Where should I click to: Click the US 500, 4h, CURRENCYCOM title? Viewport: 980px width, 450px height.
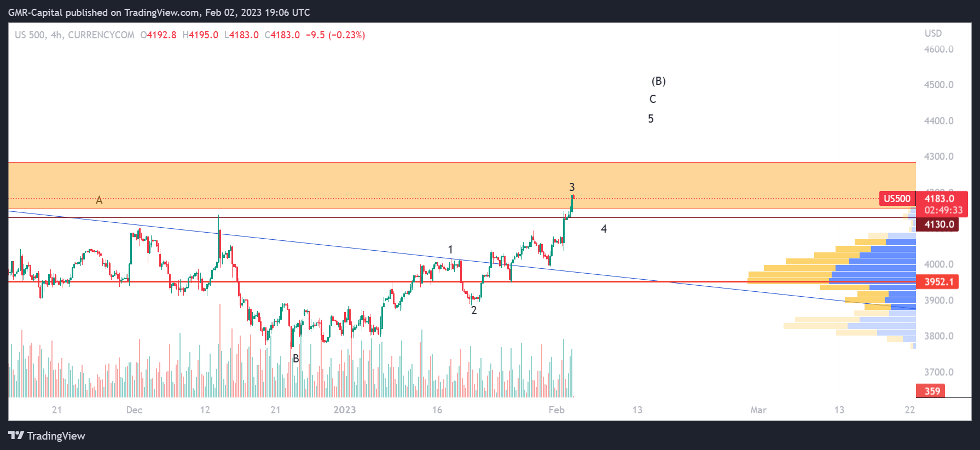pos(74,35)
